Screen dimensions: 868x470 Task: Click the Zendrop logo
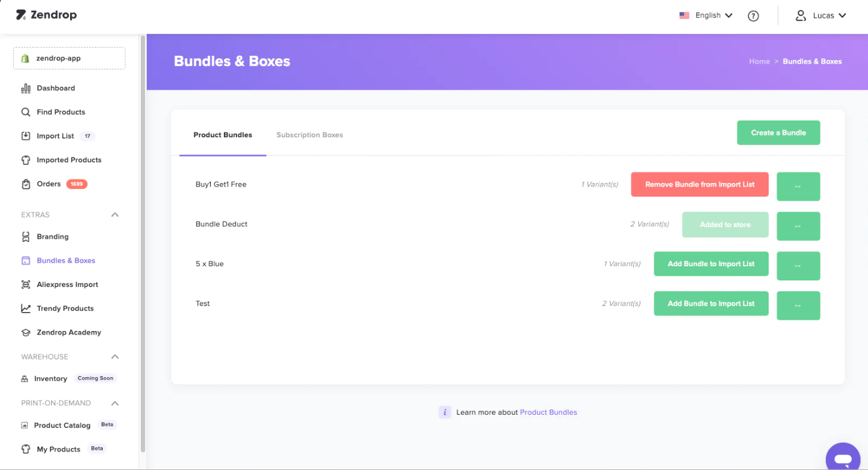[46, 15]
